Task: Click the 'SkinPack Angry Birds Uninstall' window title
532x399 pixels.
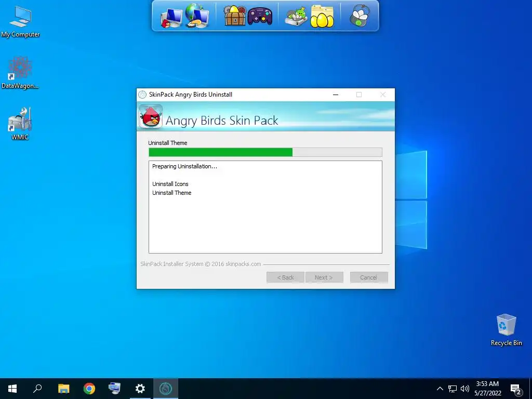Action: coord(191,95)
